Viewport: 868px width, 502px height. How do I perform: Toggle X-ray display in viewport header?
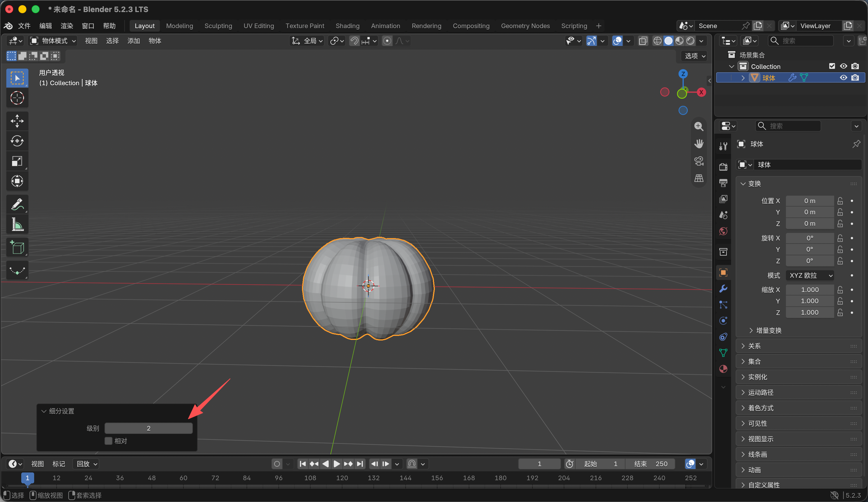tap(643, 41)
